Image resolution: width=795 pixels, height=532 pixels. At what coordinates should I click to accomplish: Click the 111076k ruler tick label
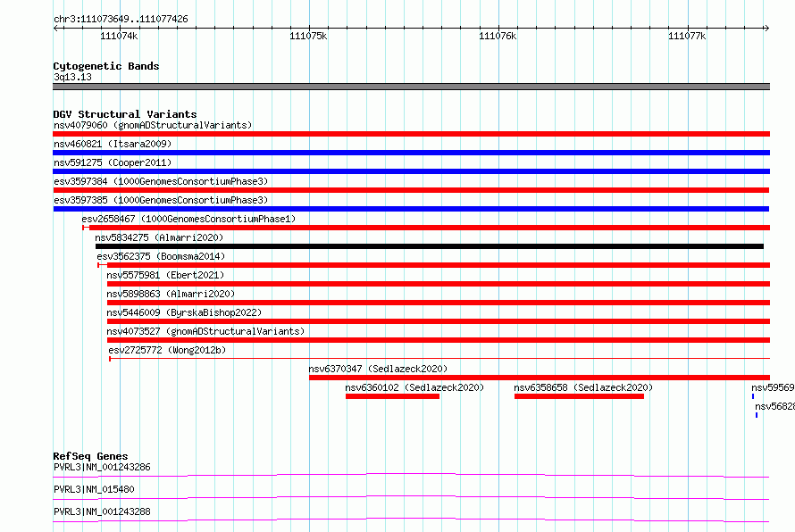498,36
